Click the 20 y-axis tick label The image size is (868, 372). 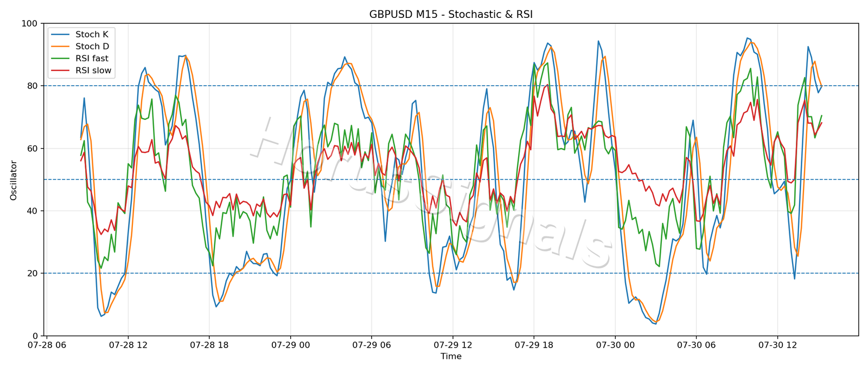[32, 273]
